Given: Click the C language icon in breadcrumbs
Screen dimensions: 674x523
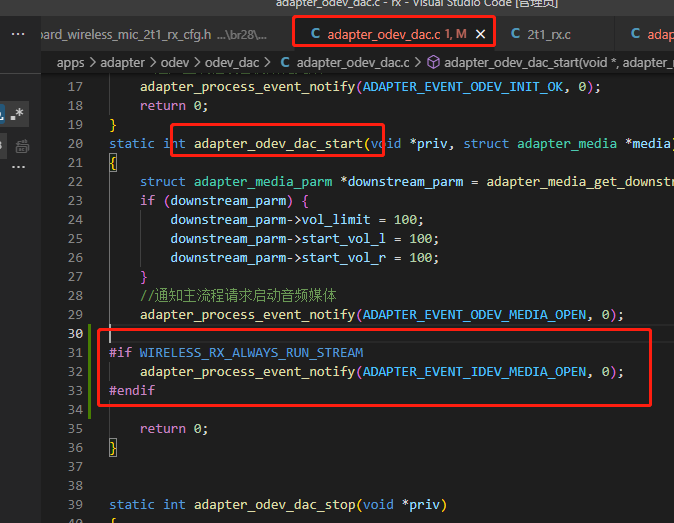Looking at the screenshot, I should [285, 62].
